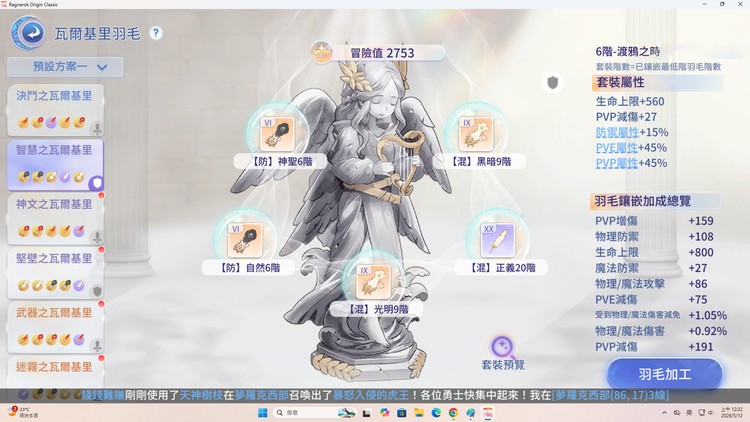Open the 【防】自然6階 feather slot
750x422 pixels.
[245, 240]
